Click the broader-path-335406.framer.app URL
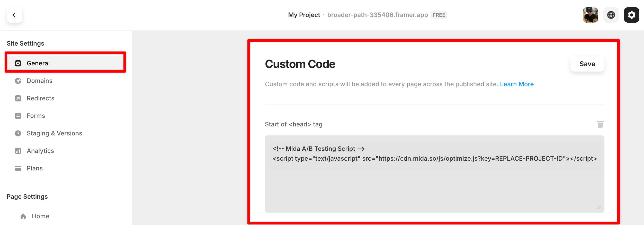 pos(378,15)
